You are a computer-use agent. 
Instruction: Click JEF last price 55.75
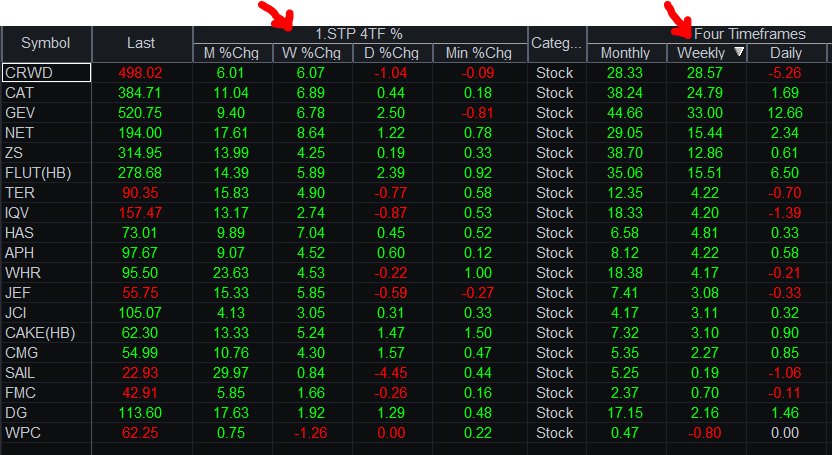point(140,293)
